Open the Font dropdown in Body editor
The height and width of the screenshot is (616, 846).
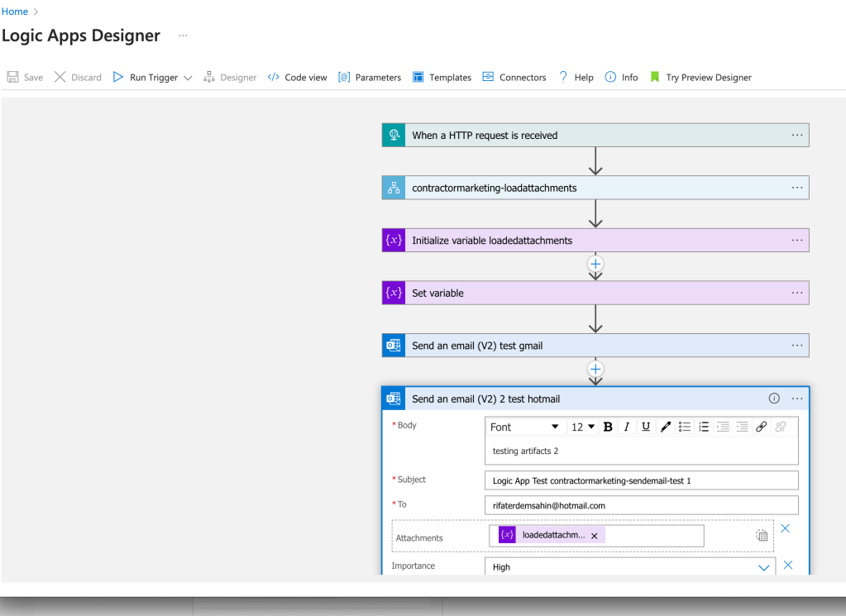524,427
